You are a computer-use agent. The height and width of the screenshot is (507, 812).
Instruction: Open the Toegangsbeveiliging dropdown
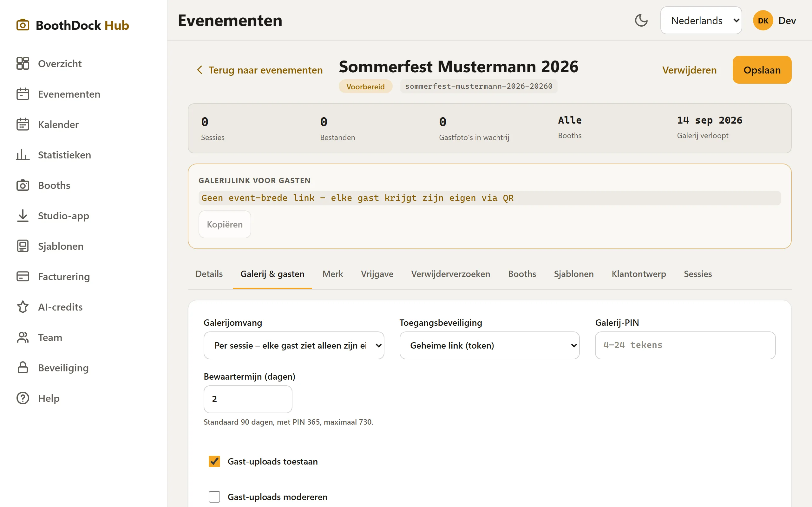tap(489, 345)
